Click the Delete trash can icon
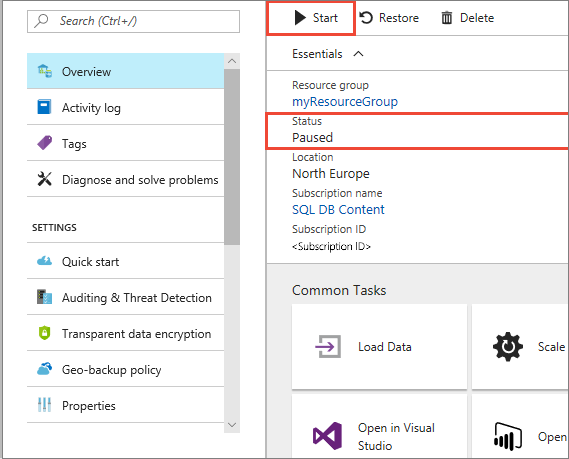 pyautogui.click(x=447, y=18)
